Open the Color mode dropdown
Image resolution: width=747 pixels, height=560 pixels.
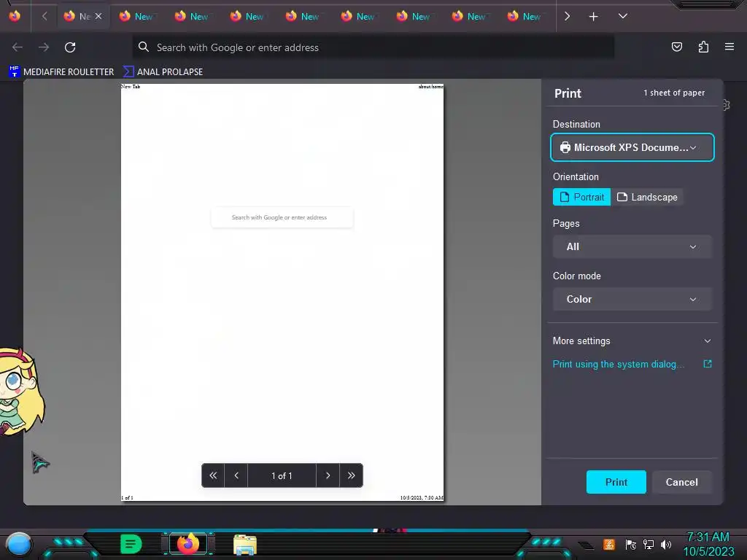(x=632, y=299)
